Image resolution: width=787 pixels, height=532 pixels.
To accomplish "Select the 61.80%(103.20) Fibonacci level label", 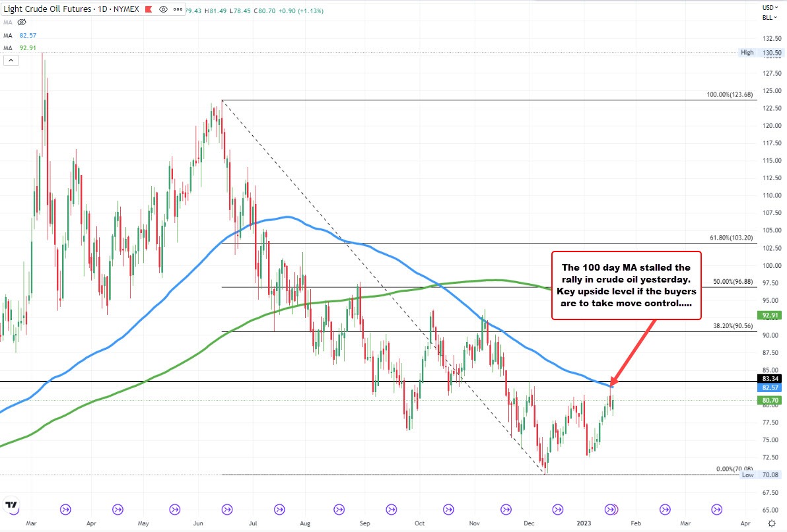I will pos(732,238).
